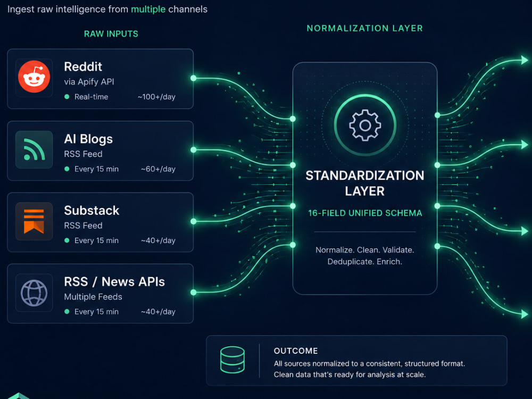Click the orange Substack bookmark icon
This screenshot has height=399, width=532.
pyautogui.click(x=34, y=221)
